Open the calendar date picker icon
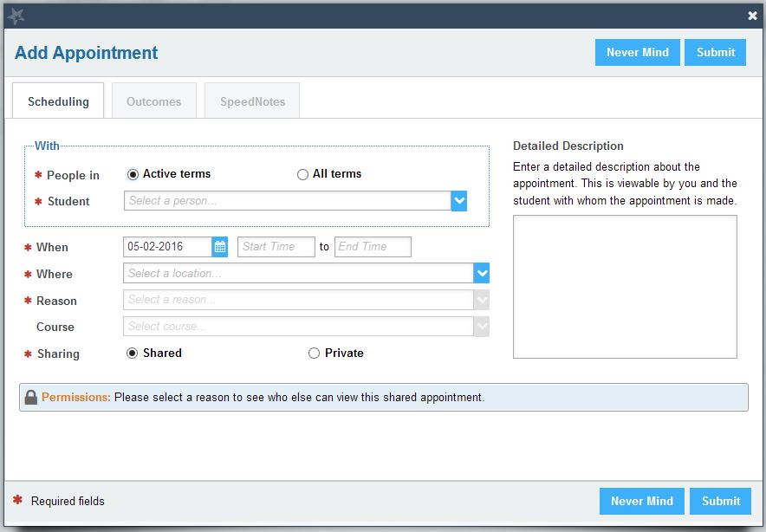The image size is (766, 532). (x=219, y=246)
